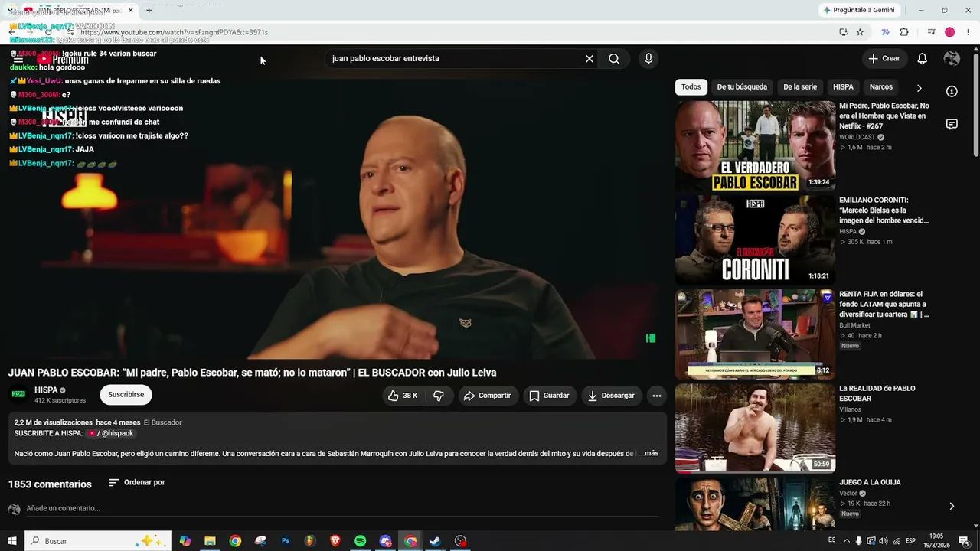
Task: Save the video with Guardar
Action: (x=550, y=396)
